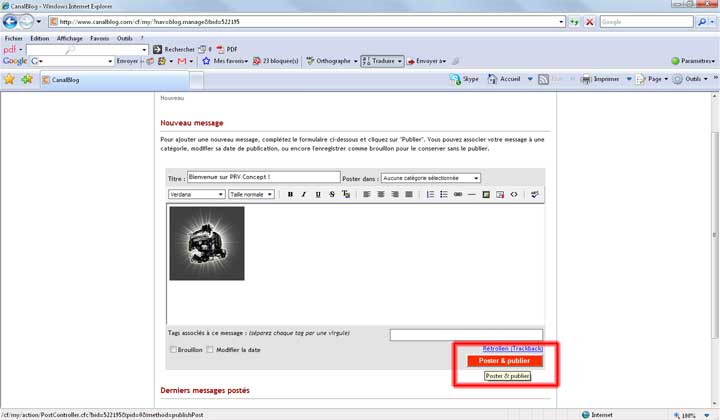Click the Google search box top right
Screen dimensions: 720x420
click(646, 22)
